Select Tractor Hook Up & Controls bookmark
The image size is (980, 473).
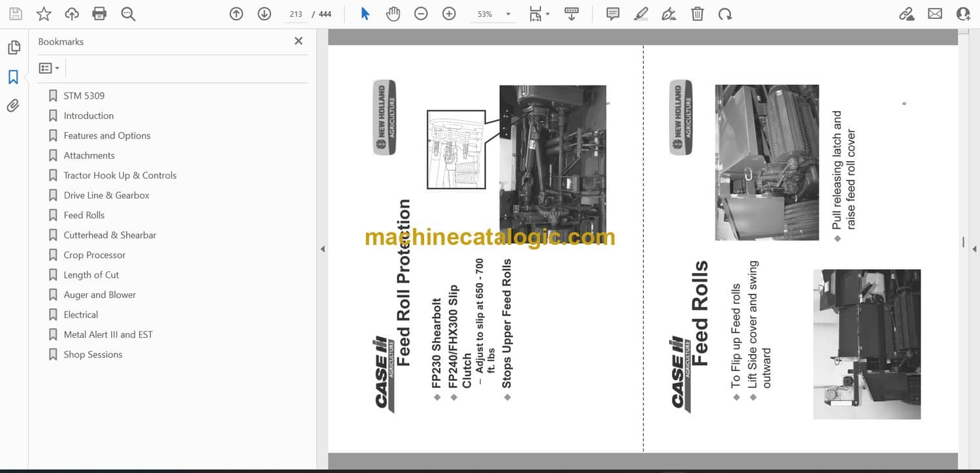click(120, 175)
